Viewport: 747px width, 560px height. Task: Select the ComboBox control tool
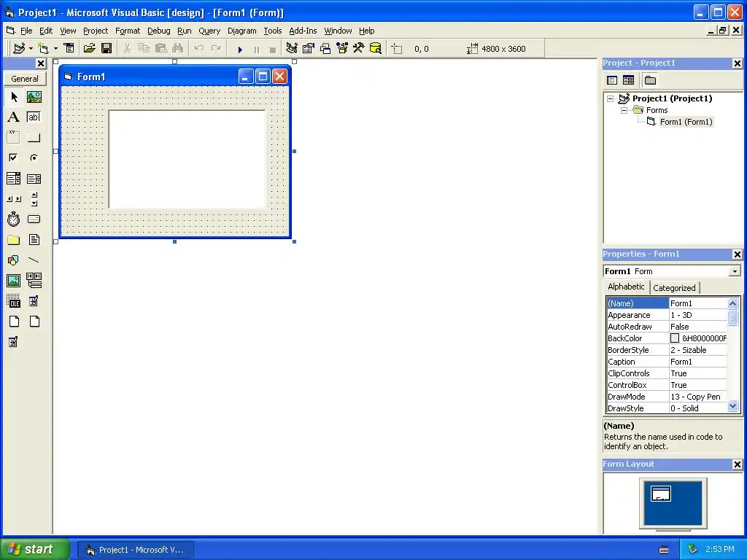[x=14, y=179]
